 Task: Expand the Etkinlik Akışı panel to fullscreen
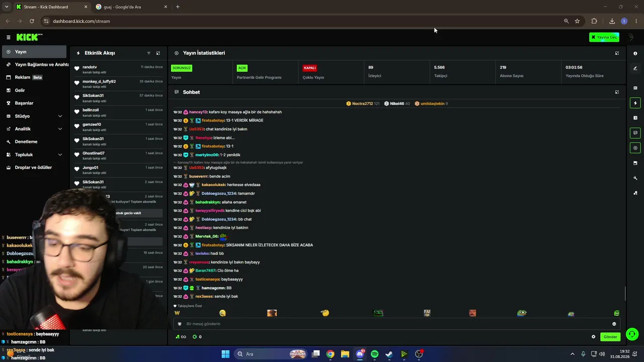pyautogui.click(x=158, y=53)
